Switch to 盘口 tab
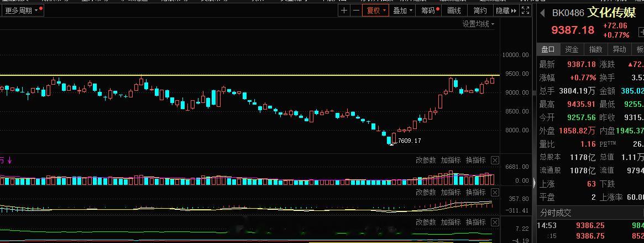The height and width of the screenshot is (243, 644). [x=548, y=49]
